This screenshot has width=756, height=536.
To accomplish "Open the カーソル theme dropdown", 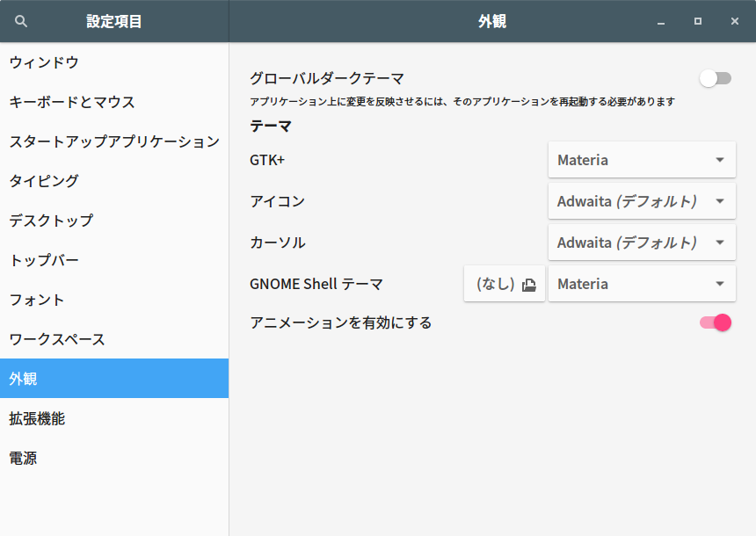I will [642, 243].
